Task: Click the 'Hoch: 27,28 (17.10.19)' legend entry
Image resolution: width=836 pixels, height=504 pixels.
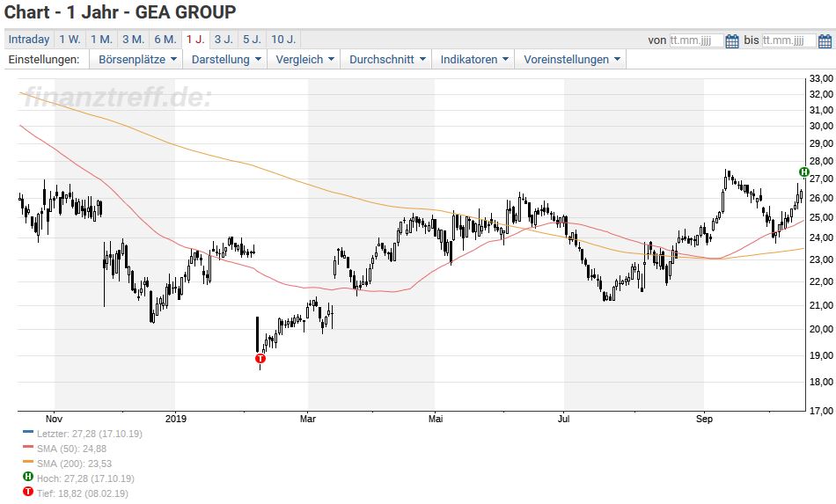Action: click(x=85, y=478)
